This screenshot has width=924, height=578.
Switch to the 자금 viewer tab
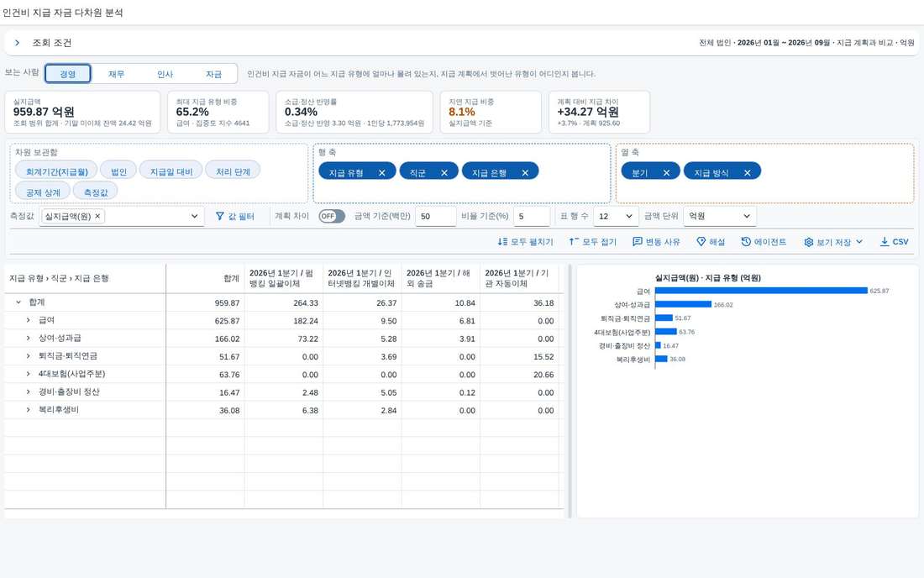[213, 74]
